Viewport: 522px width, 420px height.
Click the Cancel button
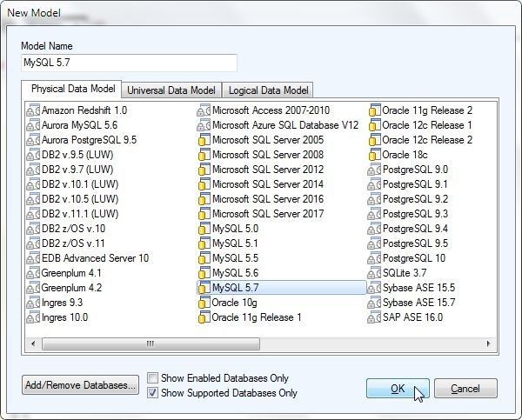click(x=465, y=389)
